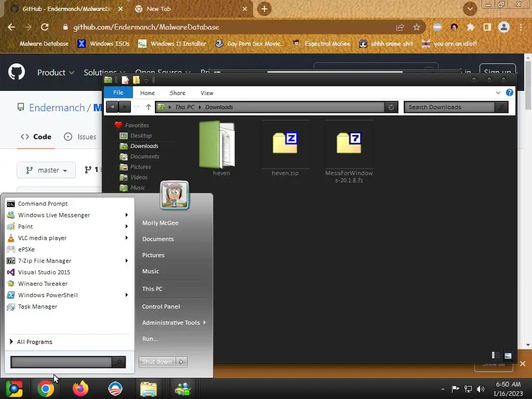Switch to Explorer Share ribbon tab
The height and width of the screenshot is (399, 532).
[178, 93]
